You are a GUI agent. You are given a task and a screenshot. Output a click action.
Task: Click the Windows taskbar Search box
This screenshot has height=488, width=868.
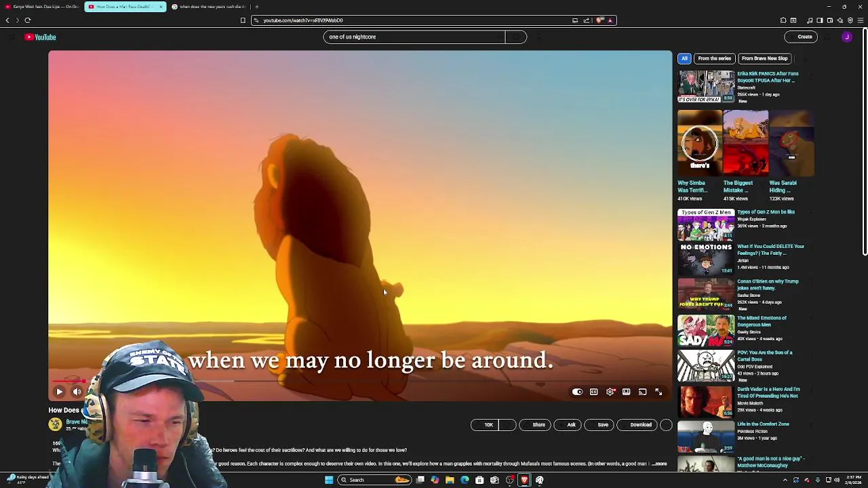(374, 480)
